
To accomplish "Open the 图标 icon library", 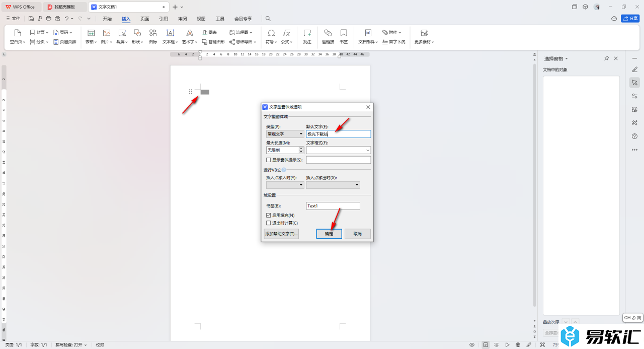I will coord(153,37).
